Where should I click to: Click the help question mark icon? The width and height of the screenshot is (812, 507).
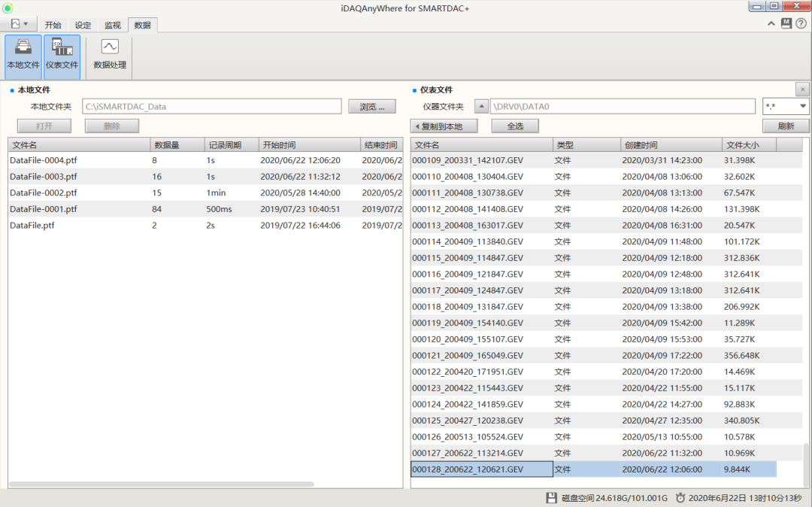[x=801, y=23]
